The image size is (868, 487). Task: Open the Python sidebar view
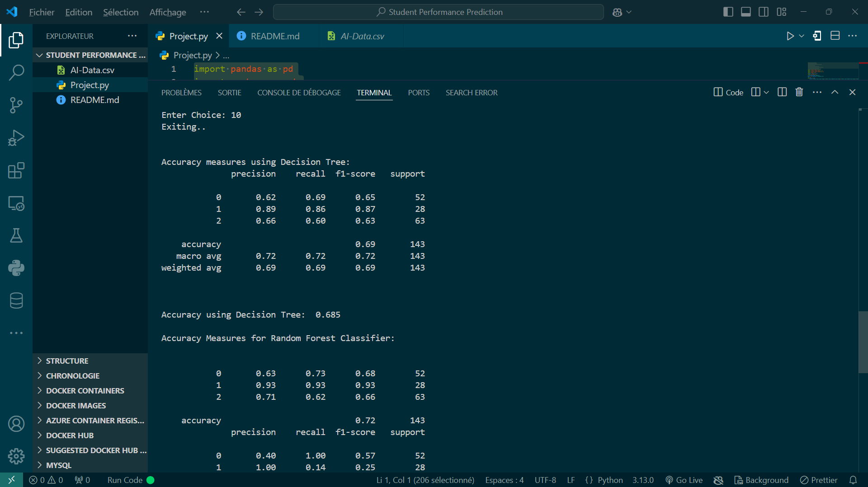(16, 268)
